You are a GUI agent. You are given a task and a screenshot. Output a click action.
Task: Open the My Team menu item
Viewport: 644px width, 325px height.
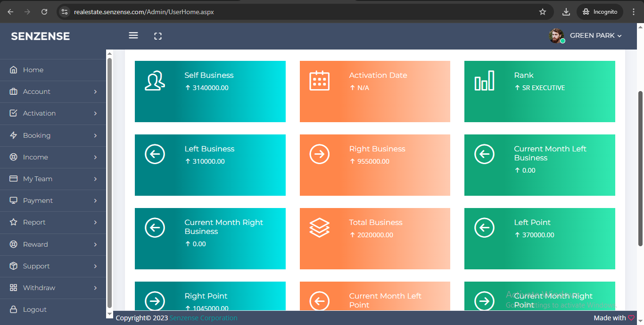pyautogui.click(x=53, y=179)
